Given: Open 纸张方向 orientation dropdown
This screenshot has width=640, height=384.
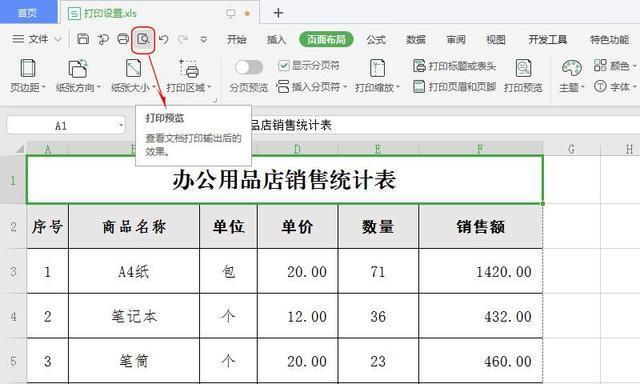Looking at the screenshot, I should (78, 75).
